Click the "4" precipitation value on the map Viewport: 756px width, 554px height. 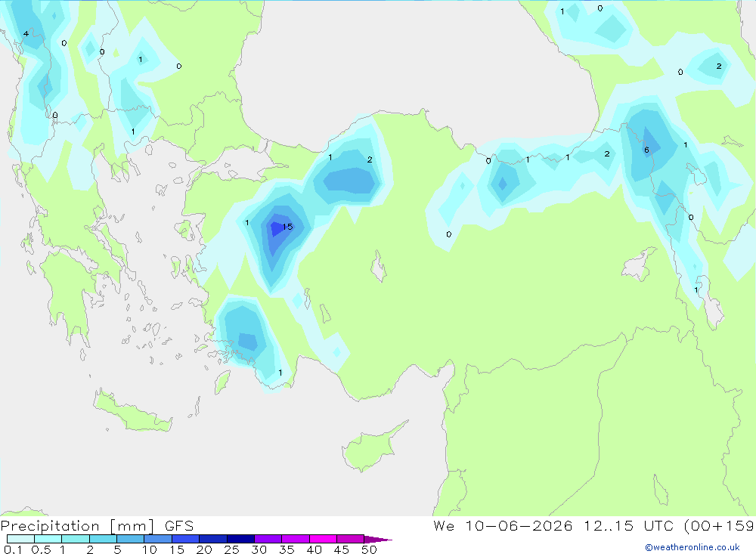[26, 34]
